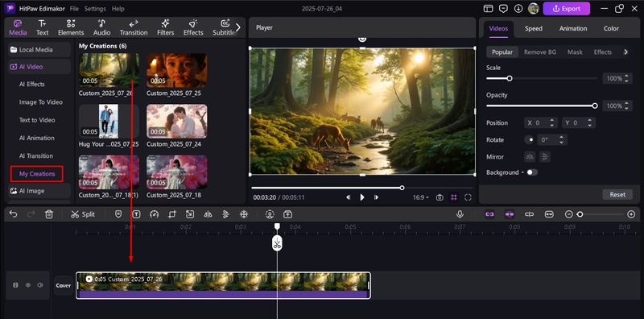Screen dimensions: 644x319
Task: Toggle track visibility eye icon
Action: point(28,285)
